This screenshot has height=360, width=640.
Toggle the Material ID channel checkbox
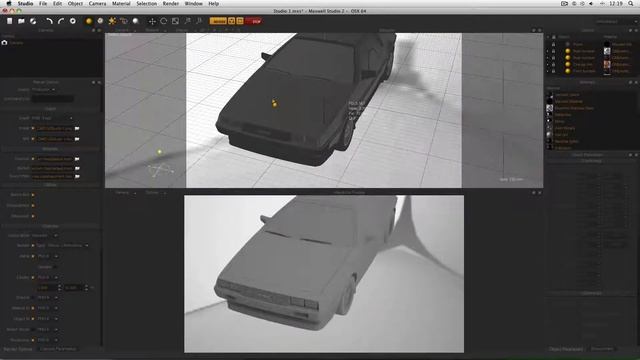tap(33, 308)
